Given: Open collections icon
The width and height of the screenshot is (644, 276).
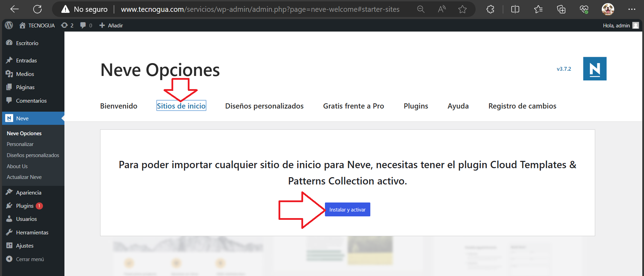Looking at the screenshot, I should coord(561,9).
